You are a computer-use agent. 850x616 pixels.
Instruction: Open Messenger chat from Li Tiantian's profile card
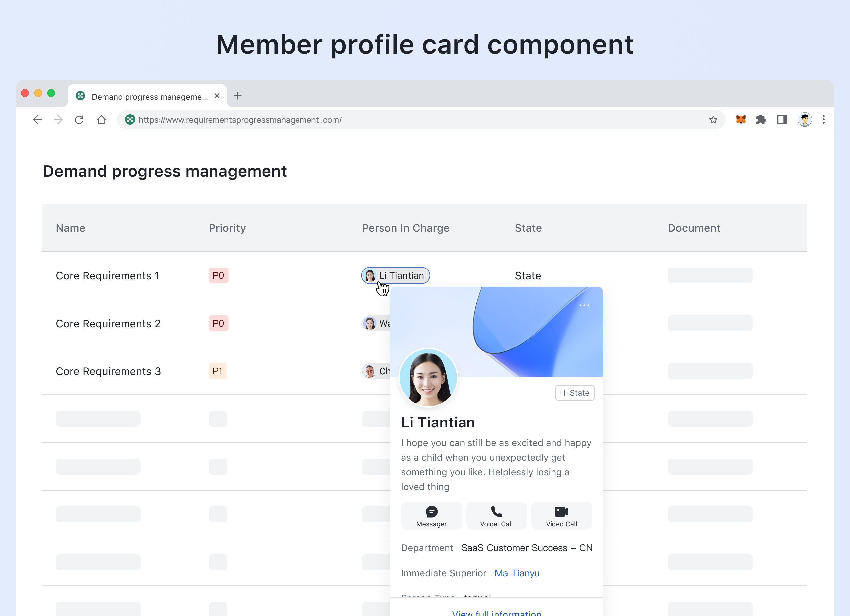coord(431,516)
